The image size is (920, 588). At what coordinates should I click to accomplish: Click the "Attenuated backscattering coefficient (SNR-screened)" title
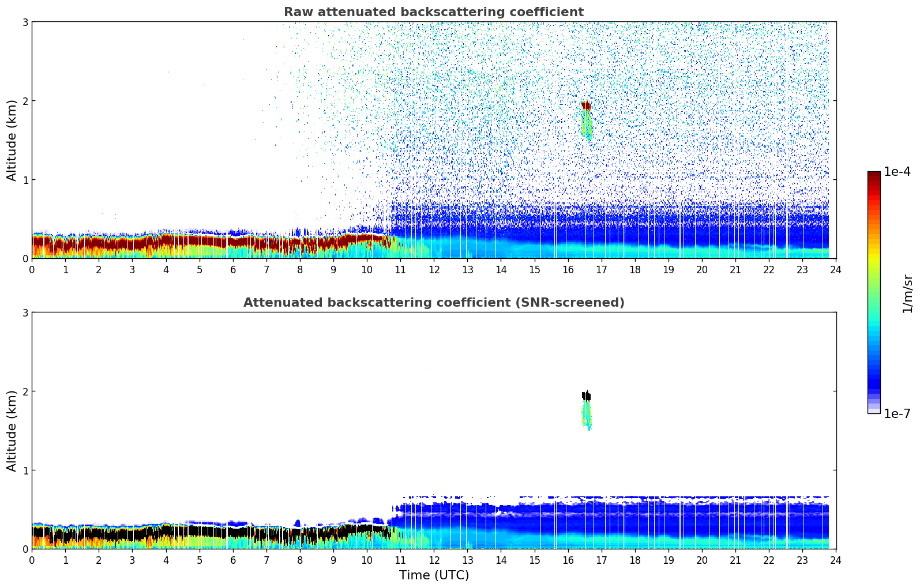433,303
